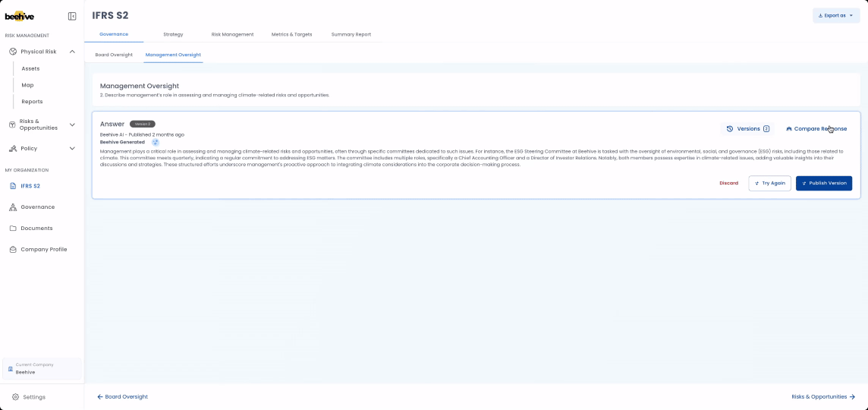The image size is (868, 410).
Task: Open Reports in the sidebar
Action: pyautogui.click(x=32, y=102)
